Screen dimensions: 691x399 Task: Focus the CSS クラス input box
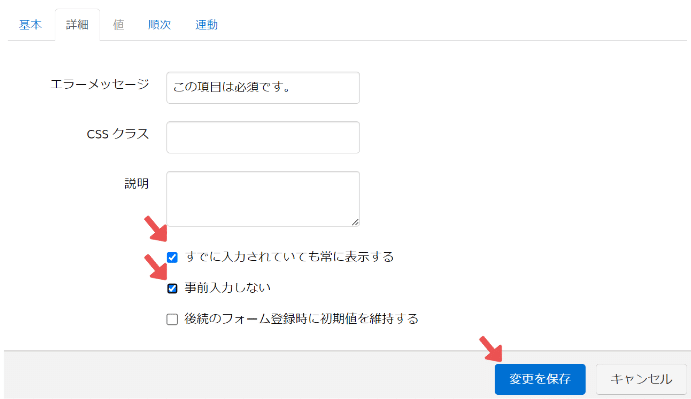pos(263,137)
